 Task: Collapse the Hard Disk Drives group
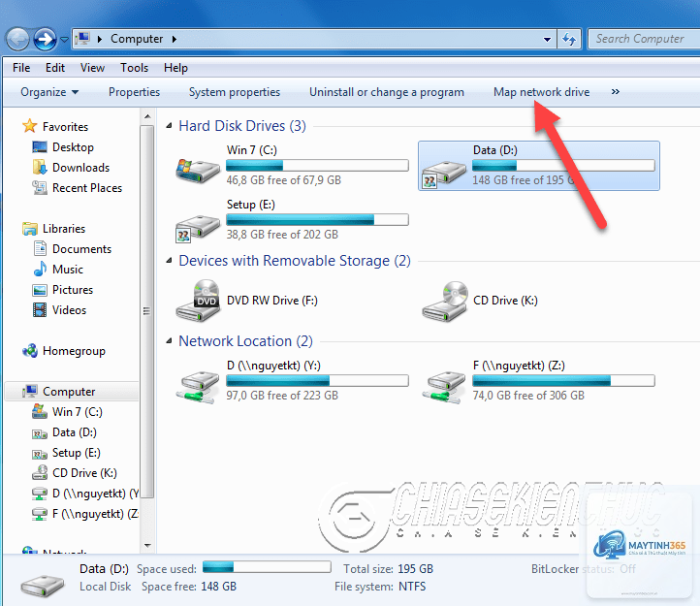point(170,126)
